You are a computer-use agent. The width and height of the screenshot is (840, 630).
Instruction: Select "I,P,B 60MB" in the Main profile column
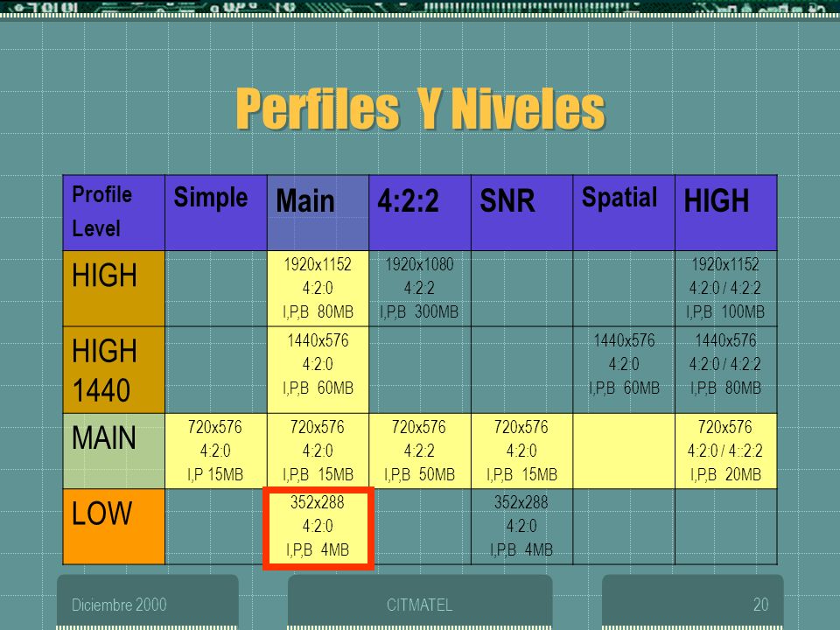(318, 388)
